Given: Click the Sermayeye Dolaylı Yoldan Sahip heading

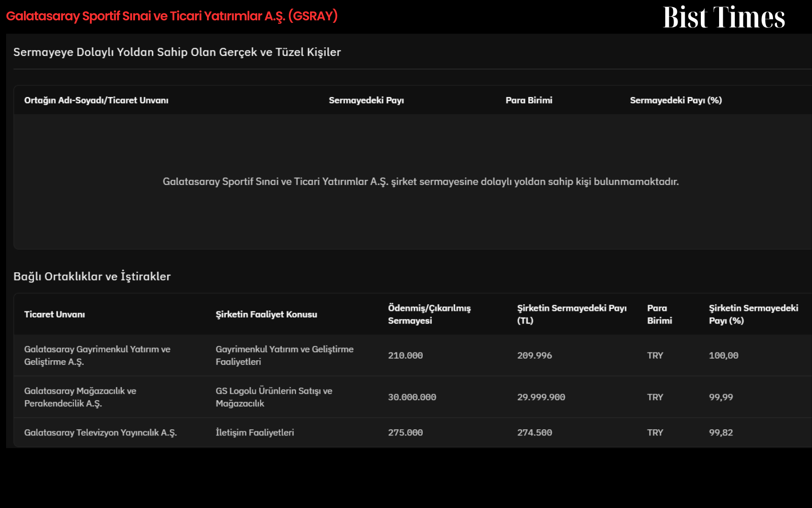Looking at the screenshot, I should 177,52.
